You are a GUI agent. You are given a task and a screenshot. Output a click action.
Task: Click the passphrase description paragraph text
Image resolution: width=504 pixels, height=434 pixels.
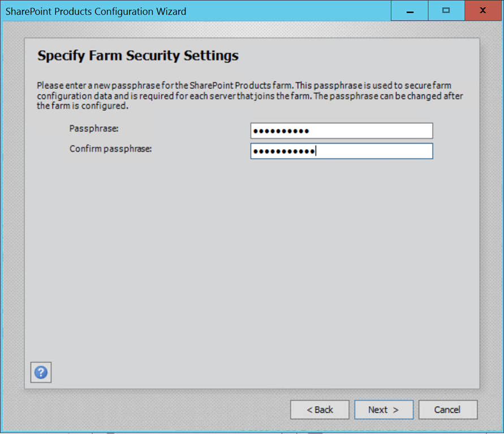coord(250,96)
